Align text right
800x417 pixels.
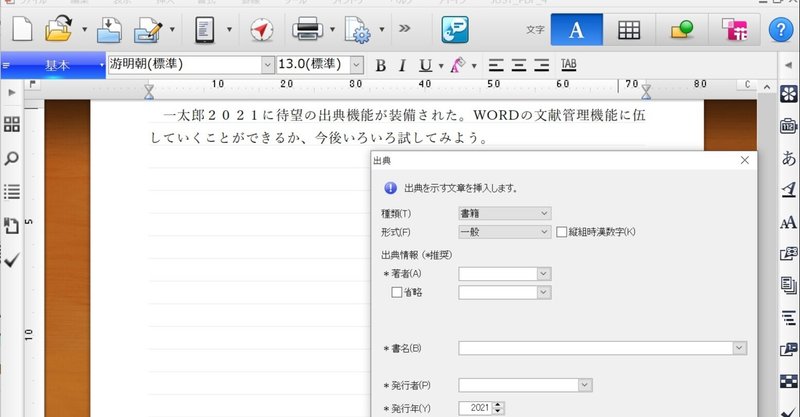541,65
